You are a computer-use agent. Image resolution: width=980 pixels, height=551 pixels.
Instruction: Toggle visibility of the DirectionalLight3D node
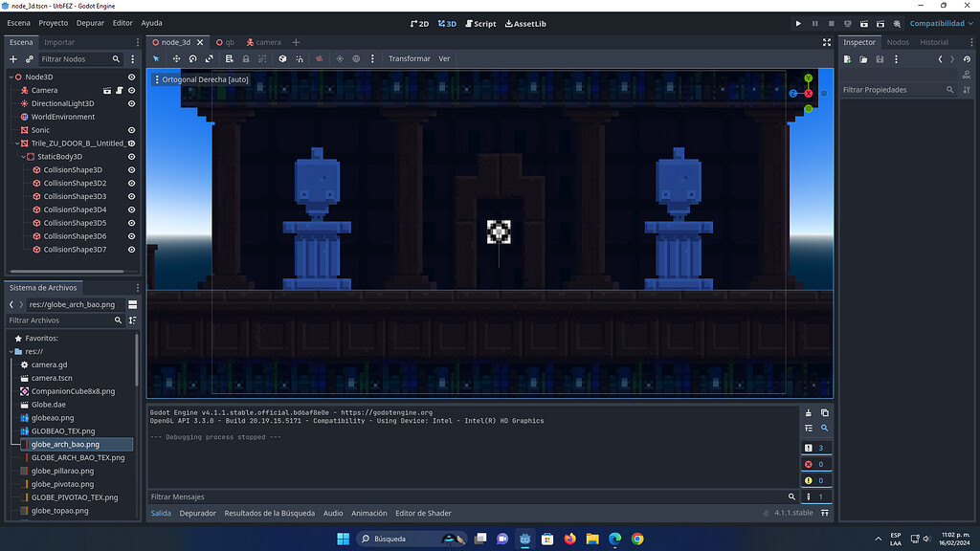click(x=131, y=102)
